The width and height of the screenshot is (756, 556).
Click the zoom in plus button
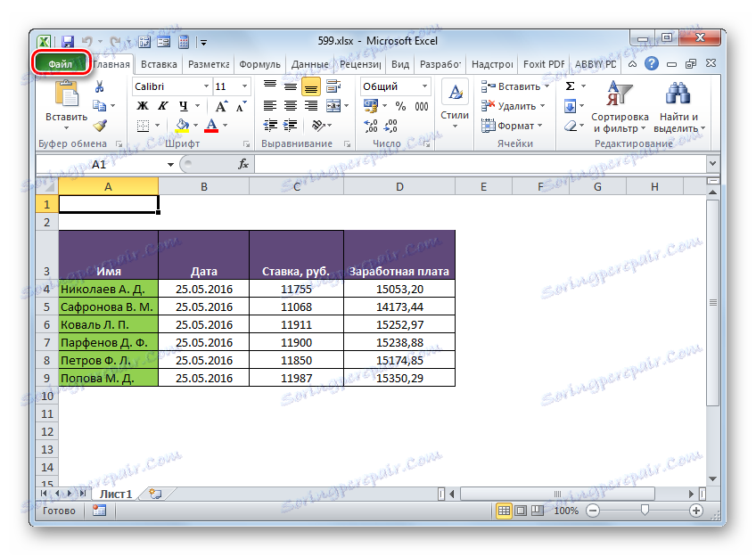(695, 511)
